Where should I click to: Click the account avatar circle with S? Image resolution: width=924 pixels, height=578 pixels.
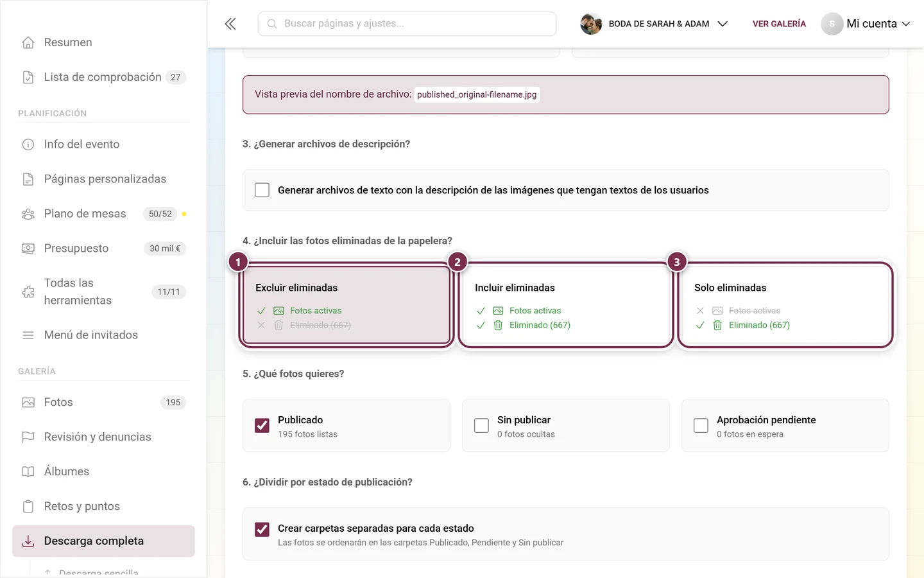click(832, 24)
